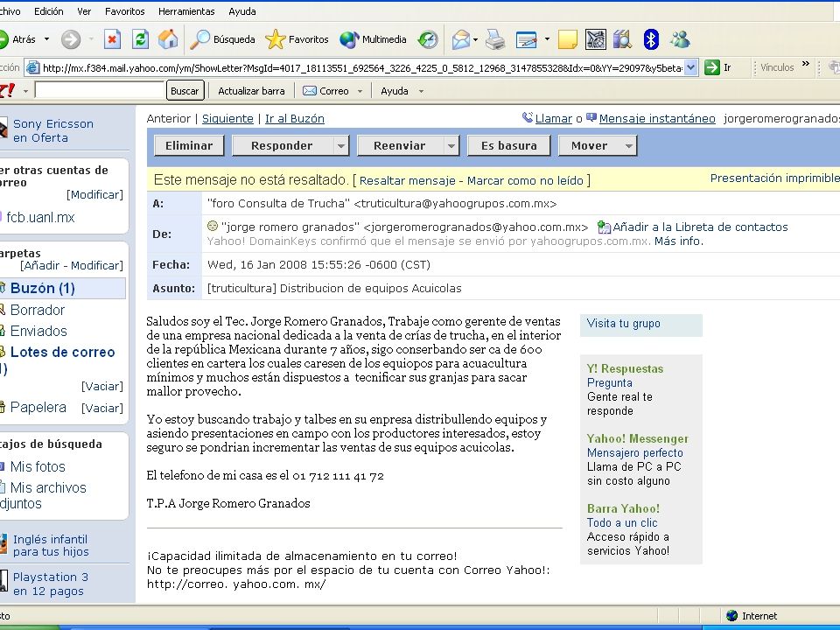
Task: Click the globe icon in the status bar
Action: click(731, 615)
